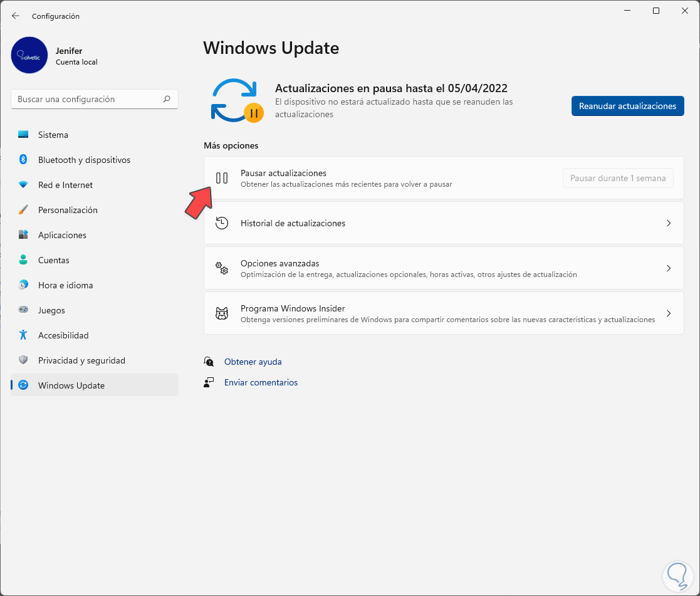Click the Bluetooth icon in sidebar

(x=23, y=160)
